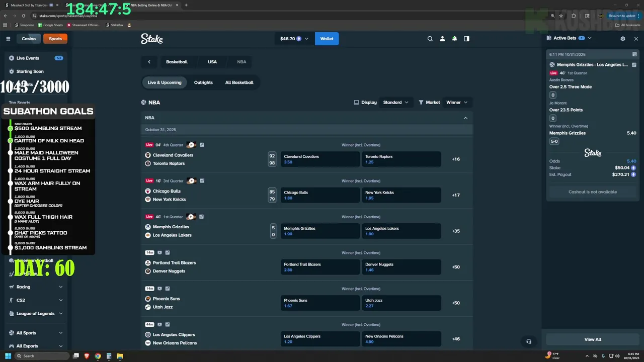644x362 pixels.
Task: Open stats icon for Suns vs Jazz
Action: tap(168, 289)
